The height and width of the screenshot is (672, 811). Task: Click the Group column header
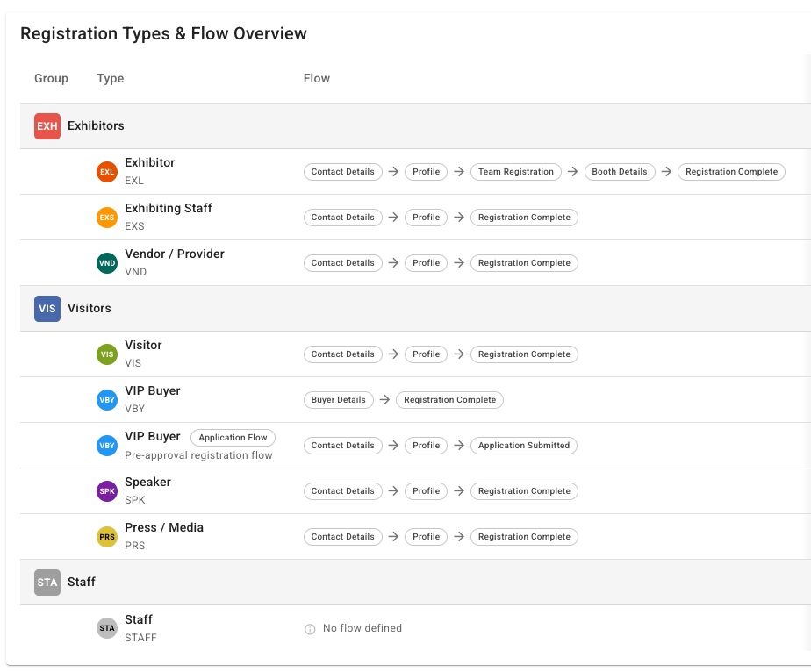(51, 79)
